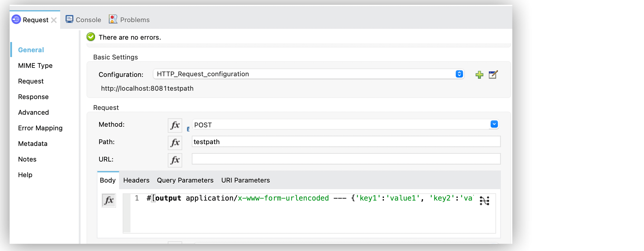This screenshot has width=644, height=251.
Task: Click the green no-errors checkmark icon
Action: [91, 37]
